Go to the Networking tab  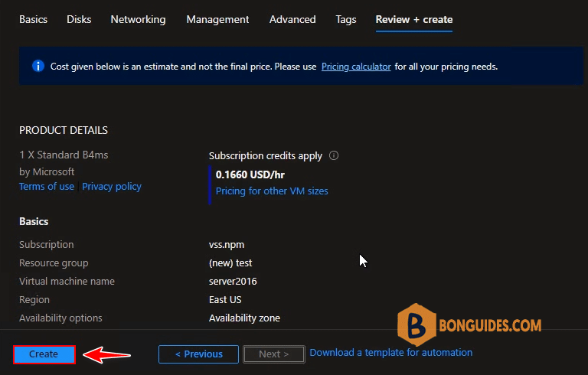(138, 19)
